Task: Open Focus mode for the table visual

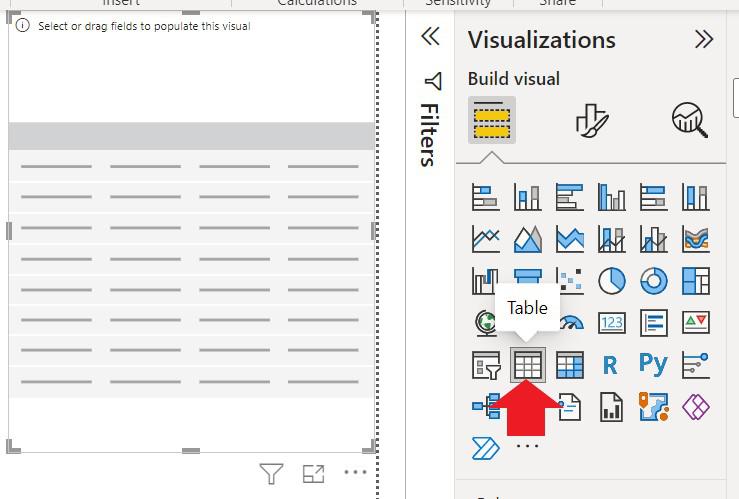Action: 313,474
